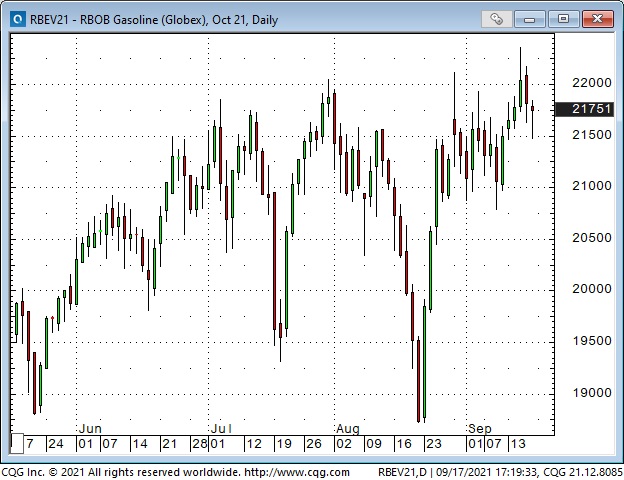
Task: Click the chart title 'RBEV21 - RBOB Gasoline (Globex), Oct 21, Daily'
Action: coord(154,20)
